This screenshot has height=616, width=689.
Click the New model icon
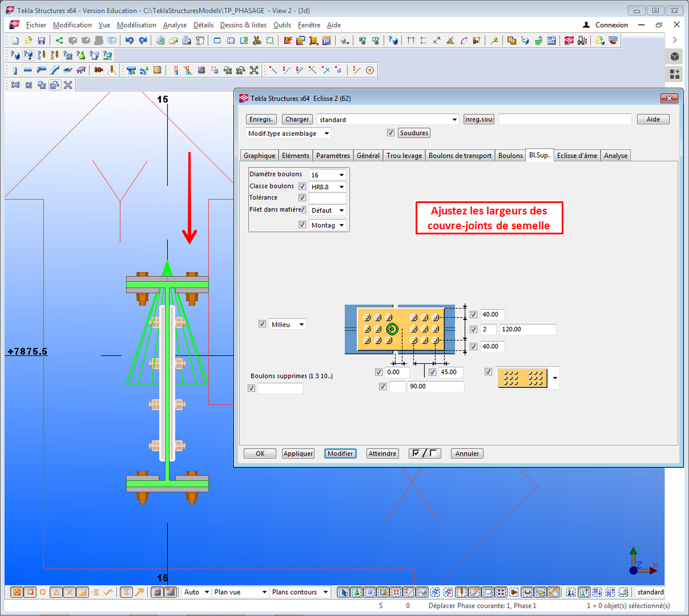click(15, 41)
